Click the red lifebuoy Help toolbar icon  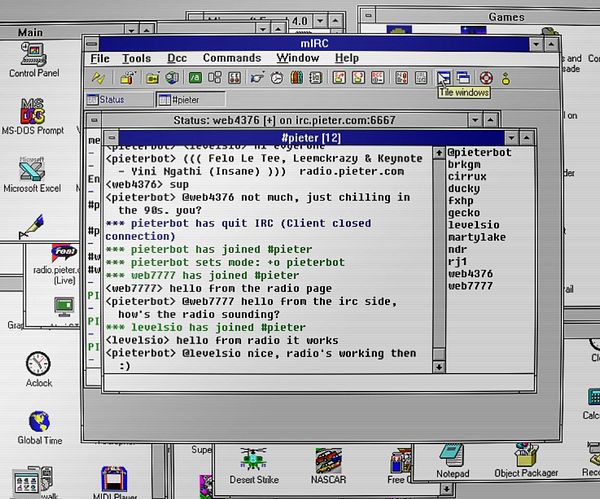[x=486, y=78]
